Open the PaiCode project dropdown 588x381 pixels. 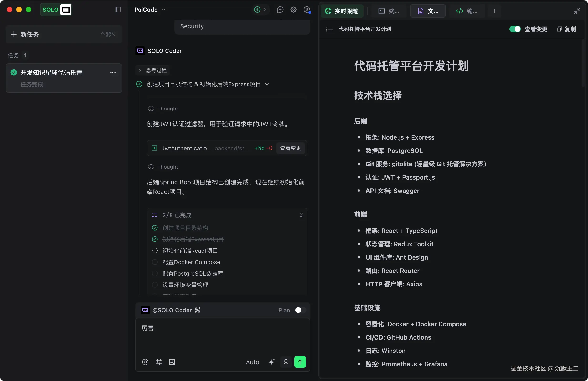click(150, 10)
